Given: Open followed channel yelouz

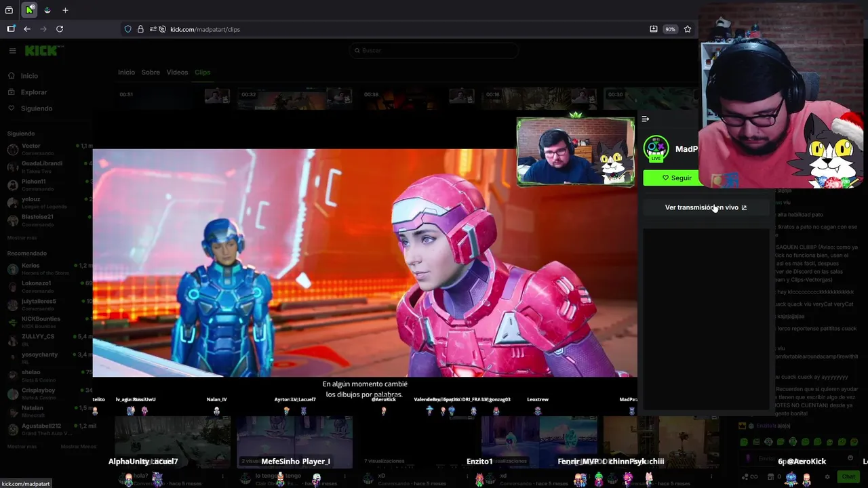Looking at the screenshot, I should coord(49,202).
